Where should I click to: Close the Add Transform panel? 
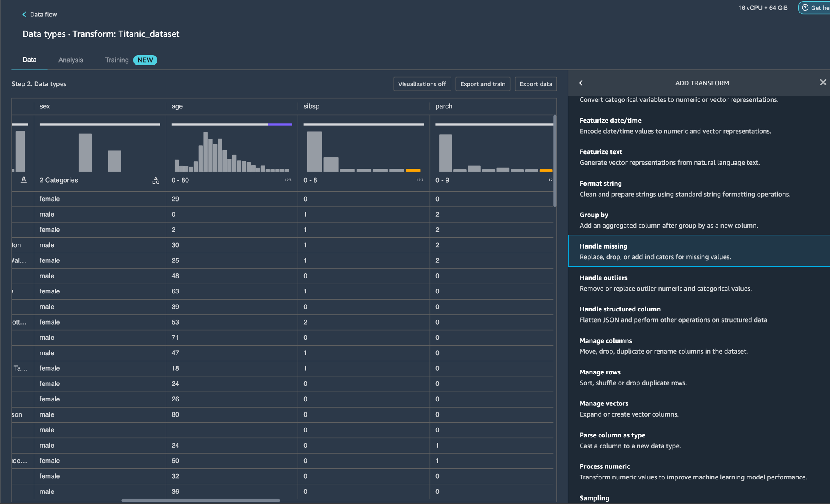tap(823, 83)
